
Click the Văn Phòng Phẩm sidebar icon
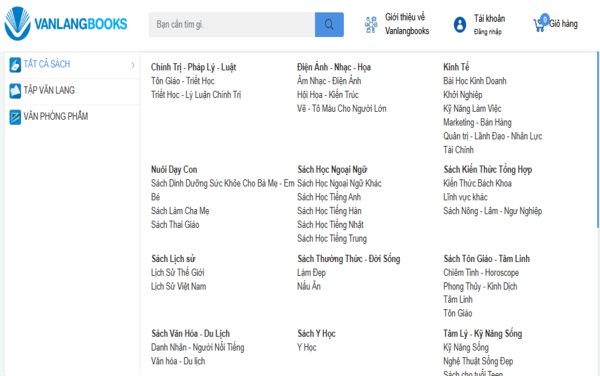coord(15,117)
